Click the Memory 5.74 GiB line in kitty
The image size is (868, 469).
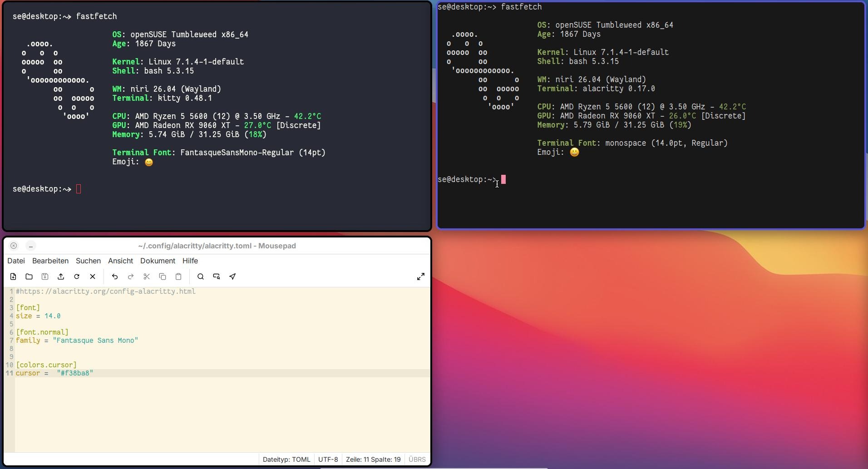(x=189, y=134)
